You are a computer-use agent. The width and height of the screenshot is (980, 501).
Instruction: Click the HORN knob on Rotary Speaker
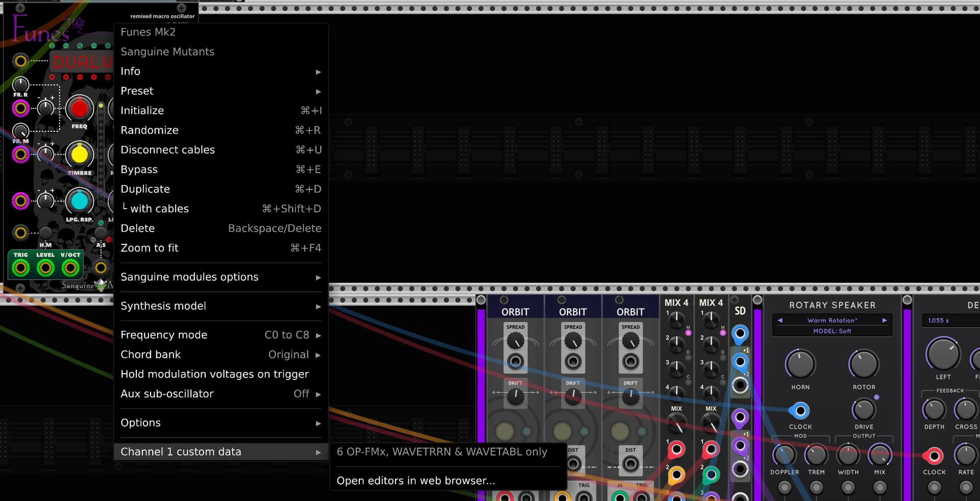[800, 364]
